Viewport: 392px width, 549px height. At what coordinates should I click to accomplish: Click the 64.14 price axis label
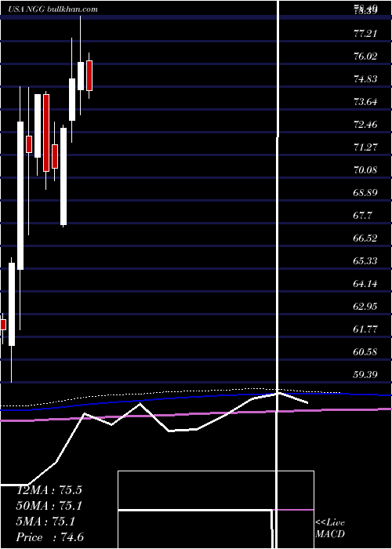tap(365, 284)
